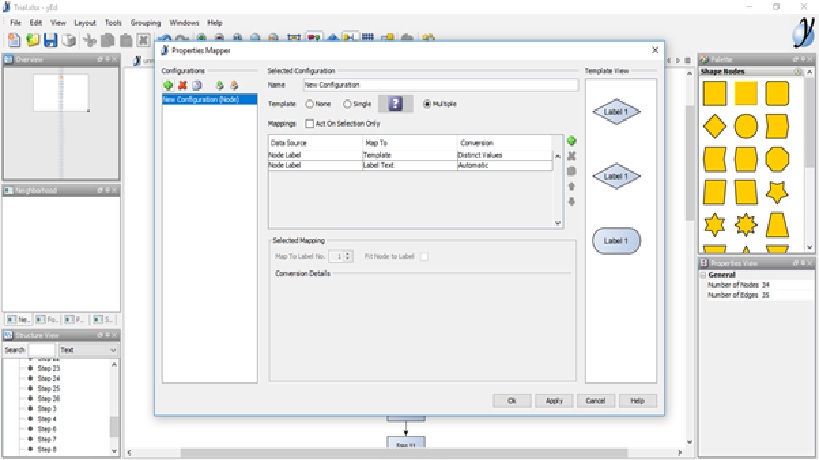Image resolution: width=819 pixels, height=460 pixels.
Task: Click the Cut scissors toolbar icon
Action: click(x=90, y=40)
